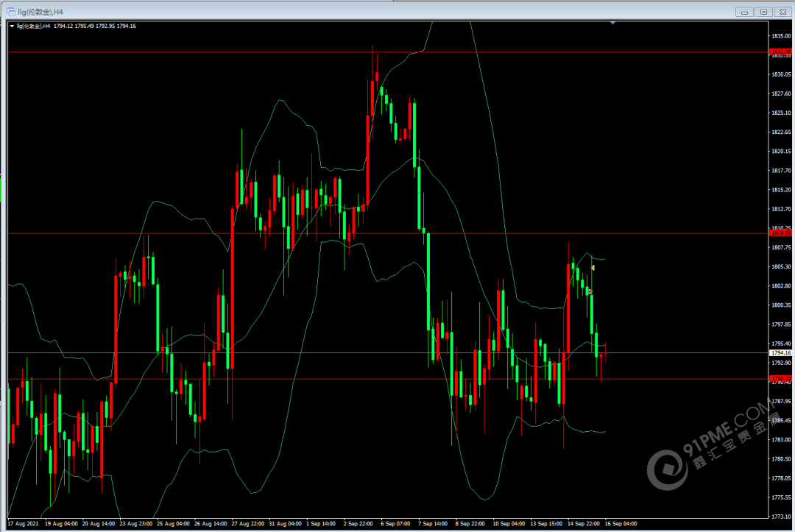Image resolution: width=795 pixels, height=532 pixels.
Task: Click the 1817.70 price scale value
Action: (x=781, y=171)
